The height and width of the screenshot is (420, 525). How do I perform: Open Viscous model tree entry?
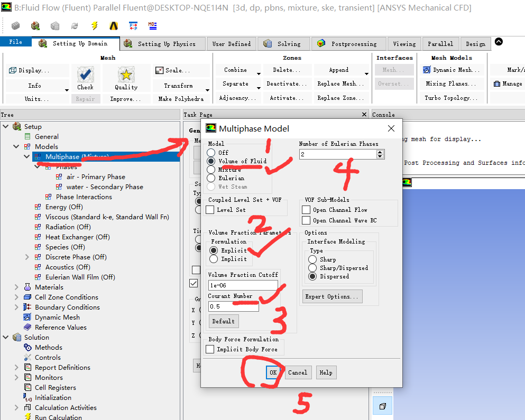107,217
